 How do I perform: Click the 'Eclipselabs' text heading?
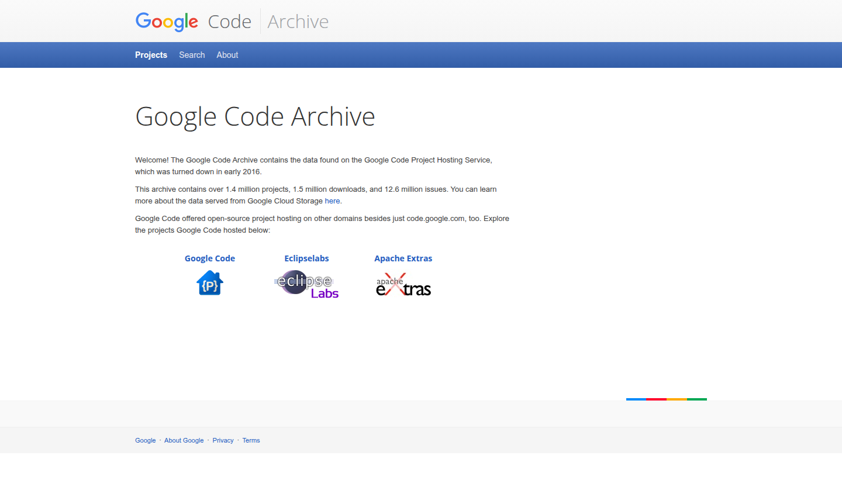[x=306, y=258]
